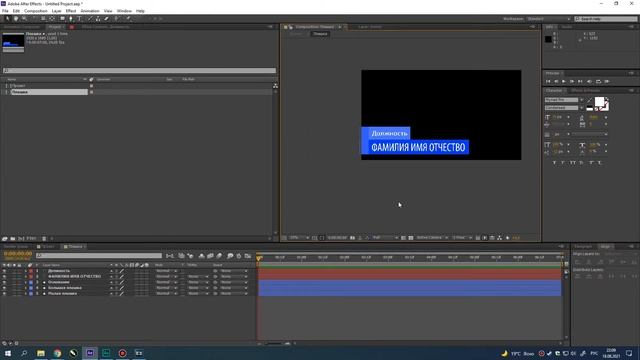The height and width of the screenshot is (360, 640).
Task: Step to next frame in Preview panel
Action: pyautogui.click(x=572, y=81)
